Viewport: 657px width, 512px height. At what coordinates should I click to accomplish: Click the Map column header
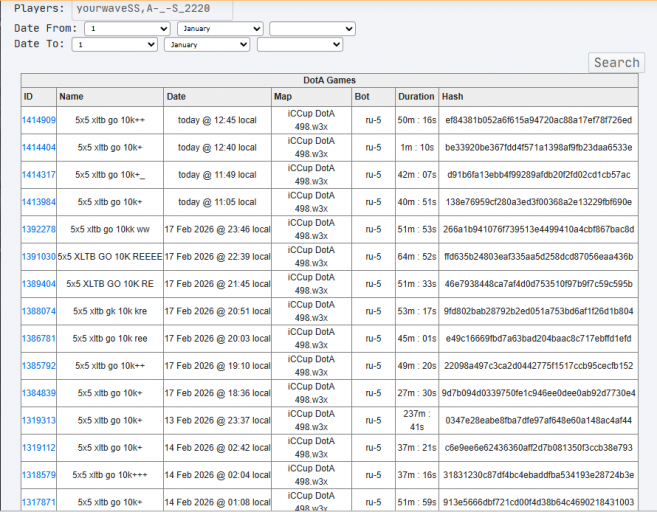coord(311,97)
